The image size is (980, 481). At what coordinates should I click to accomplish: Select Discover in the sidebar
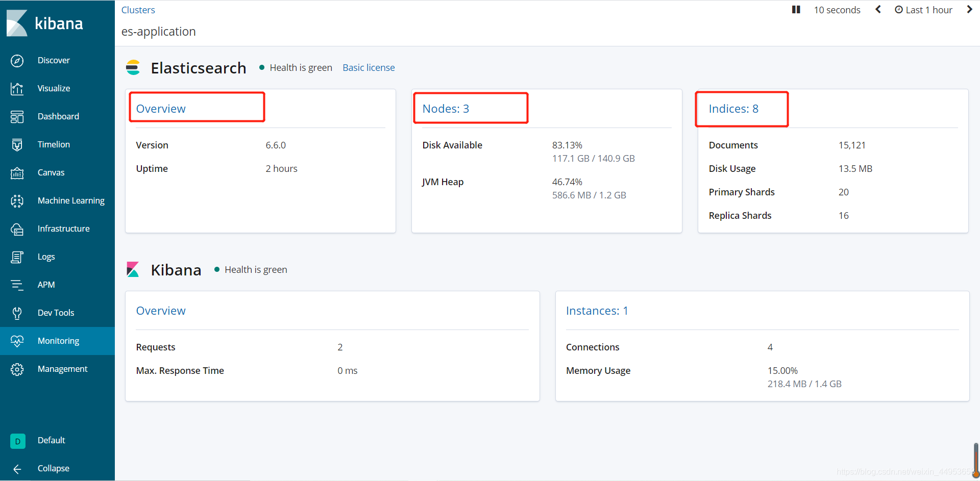[x=54, y=60]
